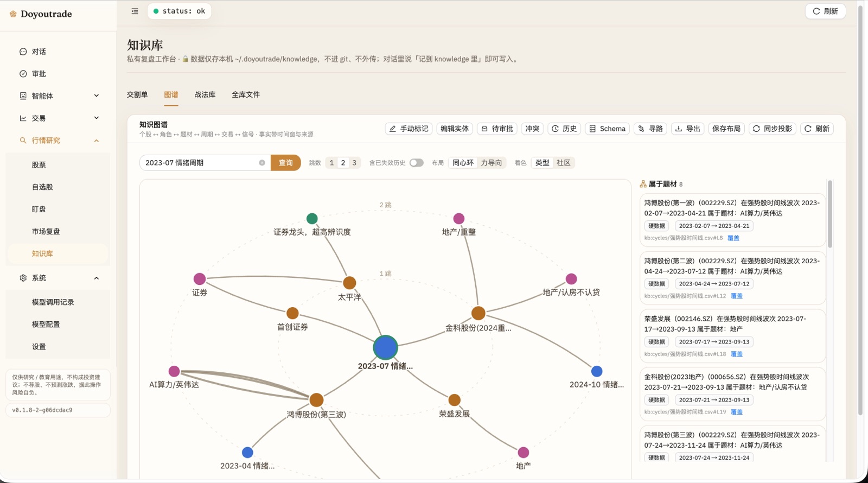Collapse the sidebar with the menu icon
Image resolution: width=868 pixels, height=483 pixels.
click(x=135, y=11)
